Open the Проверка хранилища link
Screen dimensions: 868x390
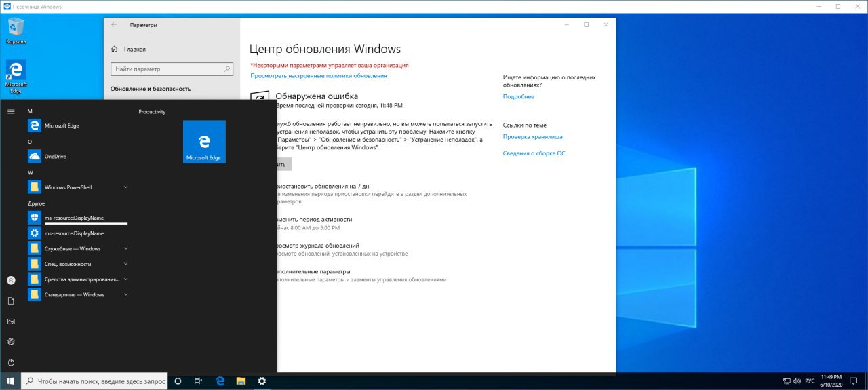click(x=533, y=137)
